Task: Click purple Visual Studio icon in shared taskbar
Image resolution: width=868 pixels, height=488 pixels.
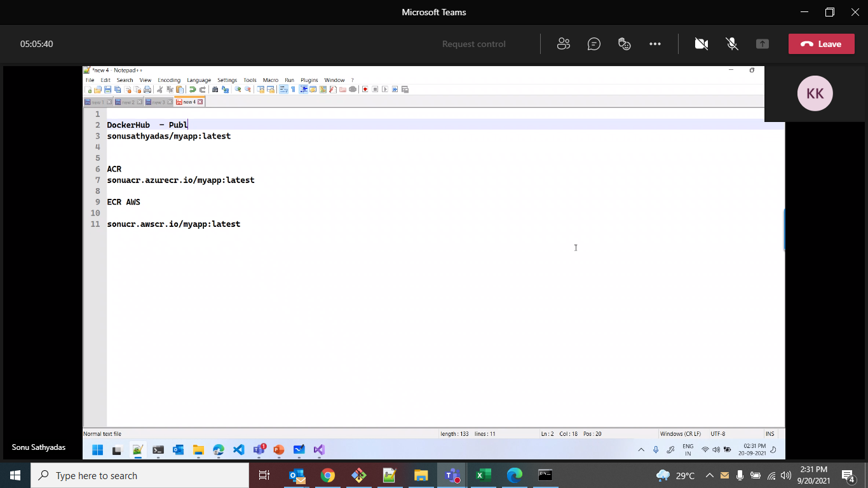Action: tap(319, 450)
